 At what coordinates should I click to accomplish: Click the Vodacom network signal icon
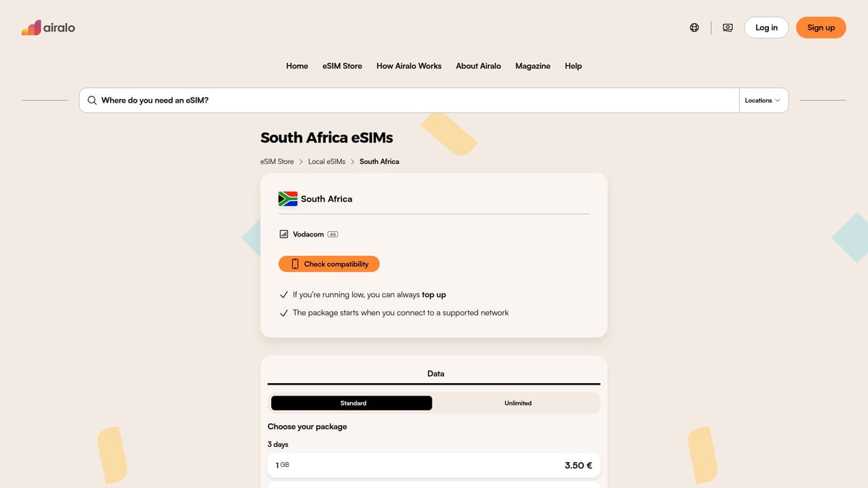284,234
